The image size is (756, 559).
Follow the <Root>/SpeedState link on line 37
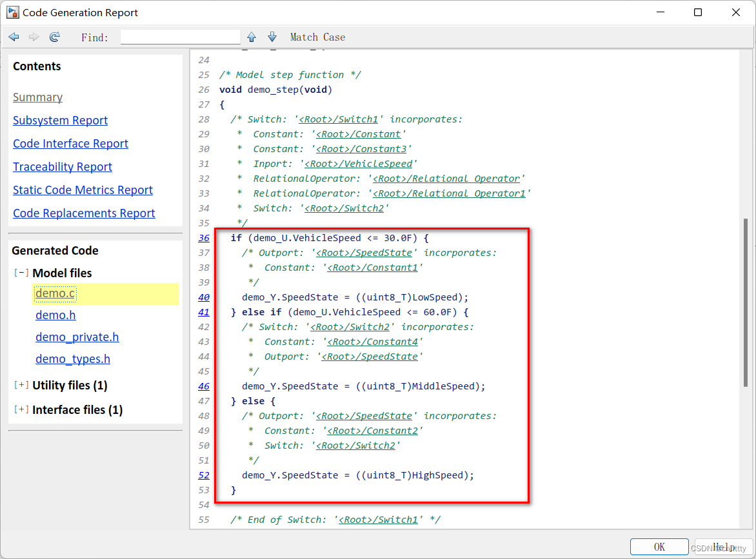coord(364,253)
